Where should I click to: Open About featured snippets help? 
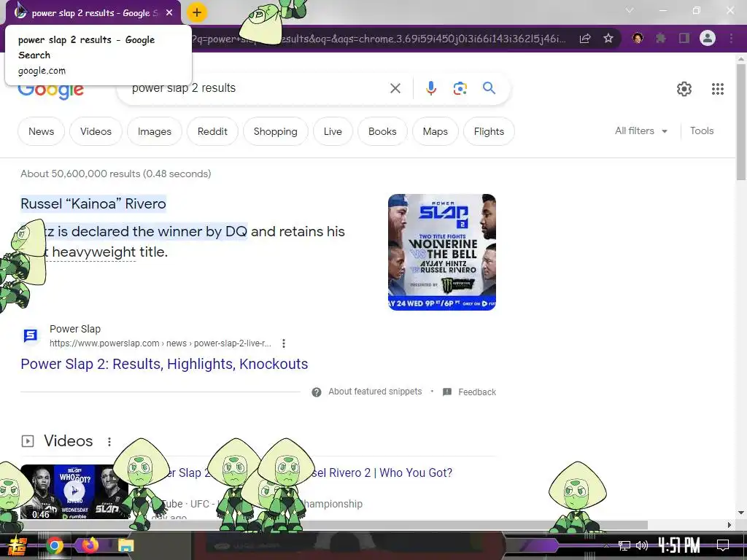coord(367,392)
